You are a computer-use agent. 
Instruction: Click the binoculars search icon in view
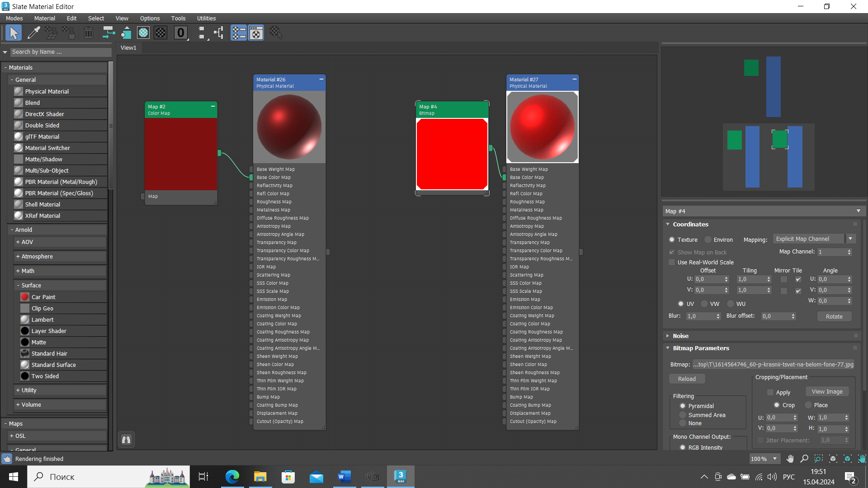(x=126, y=439)
